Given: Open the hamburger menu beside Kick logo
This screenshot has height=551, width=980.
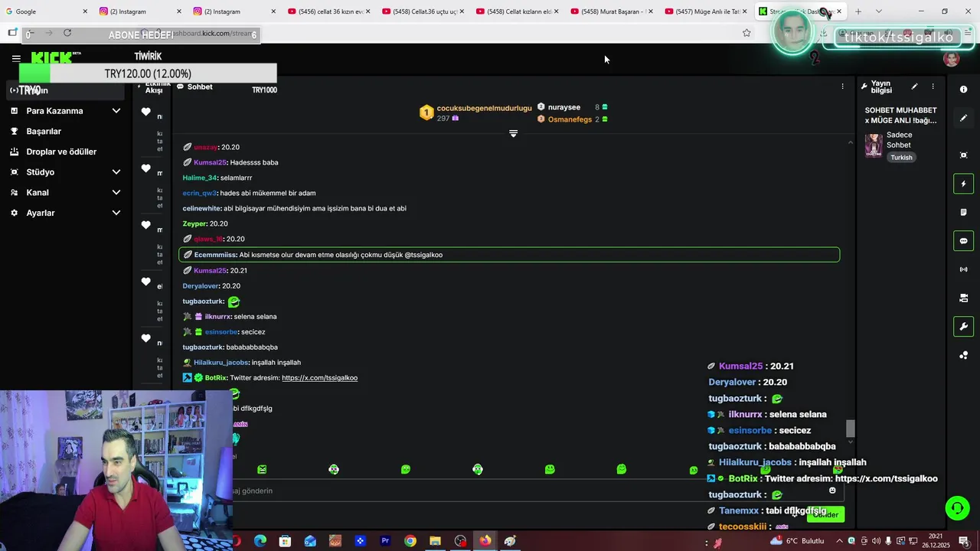Looking at the screenshot, I should pyautogui.click(x=16, y=58).
